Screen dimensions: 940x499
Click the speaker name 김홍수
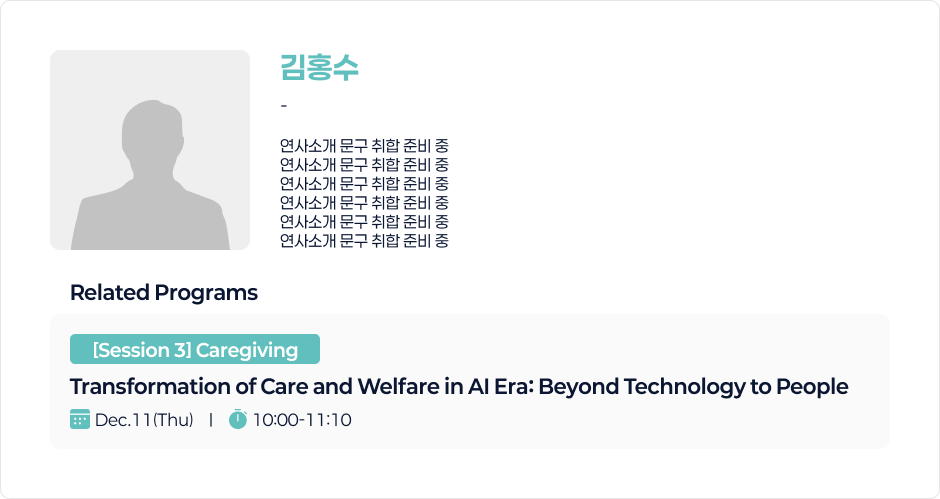[319, 68]
